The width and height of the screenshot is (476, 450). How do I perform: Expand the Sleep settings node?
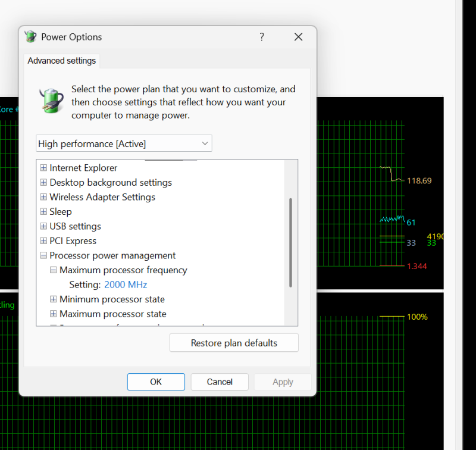pyautogui.click(x=43, y=211)
